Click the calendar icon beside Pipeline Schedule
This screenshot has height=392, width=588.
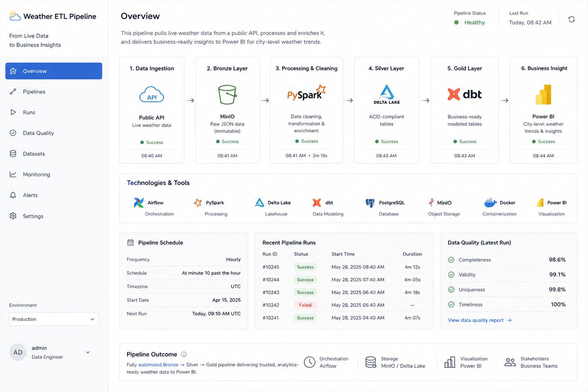point(130,243)
